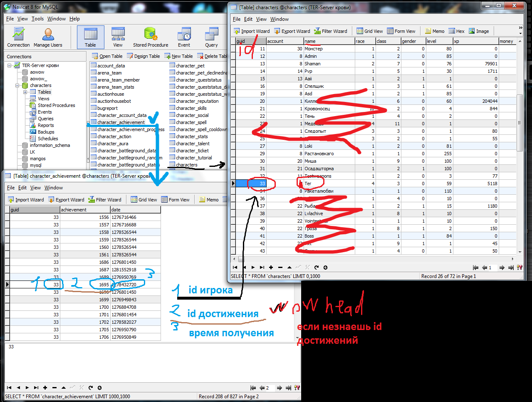Open Memo view in characters window
The image size is (532, 402).
coord(435,31)
